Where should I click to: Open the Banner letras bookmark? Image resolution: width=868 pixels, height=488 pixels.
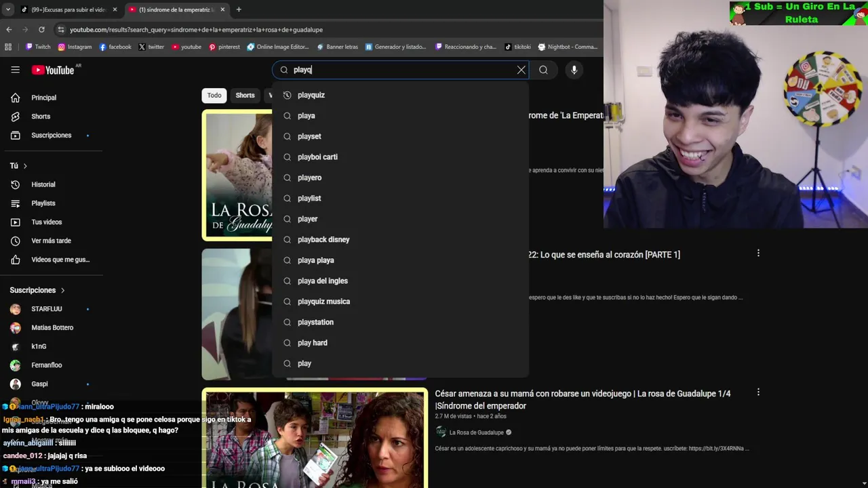(337, 47)
